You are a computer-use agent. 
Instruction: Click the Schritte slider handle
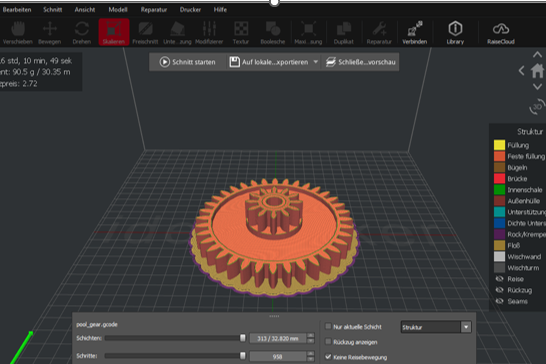pos(243,356)
